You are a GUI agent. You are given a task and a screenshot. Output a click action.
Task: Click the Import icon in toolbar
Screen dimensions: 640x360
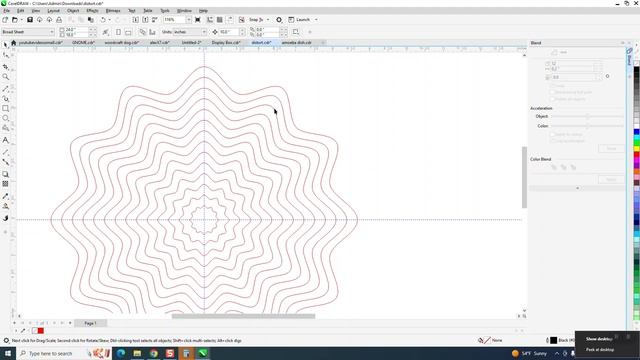pyautogui.click(x=136, y=20)
